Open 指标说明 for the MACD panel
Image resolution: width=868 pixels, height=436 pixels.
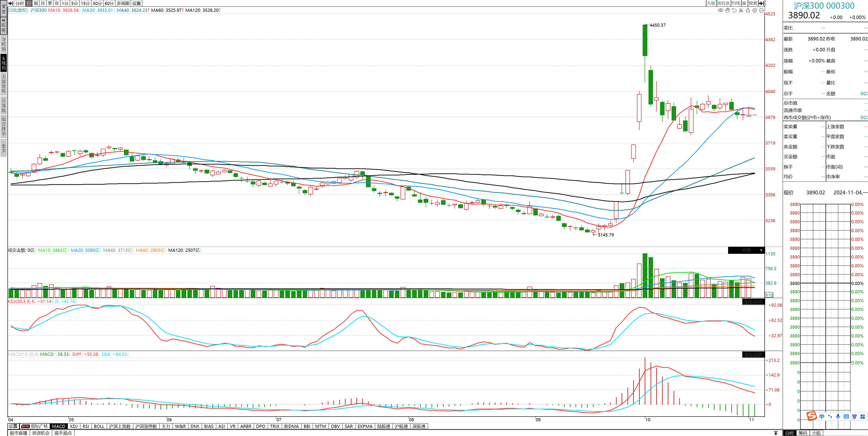753,354
